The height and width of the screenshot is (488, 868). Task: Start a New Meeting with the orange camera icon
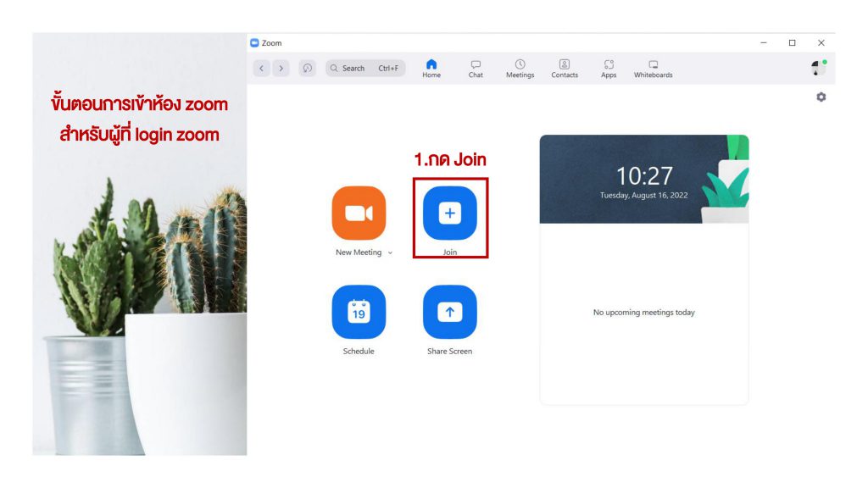[359, 213]
